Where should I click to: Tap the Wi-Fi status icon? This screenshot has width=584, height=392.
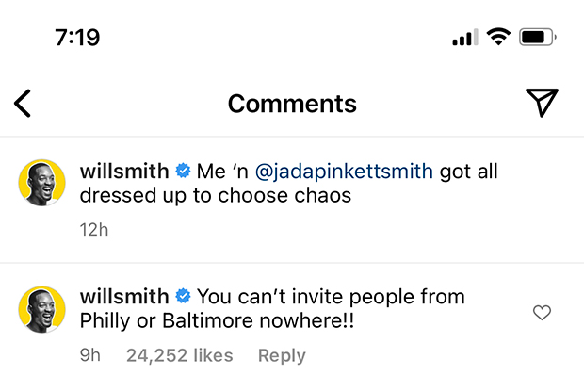[498, 37]
